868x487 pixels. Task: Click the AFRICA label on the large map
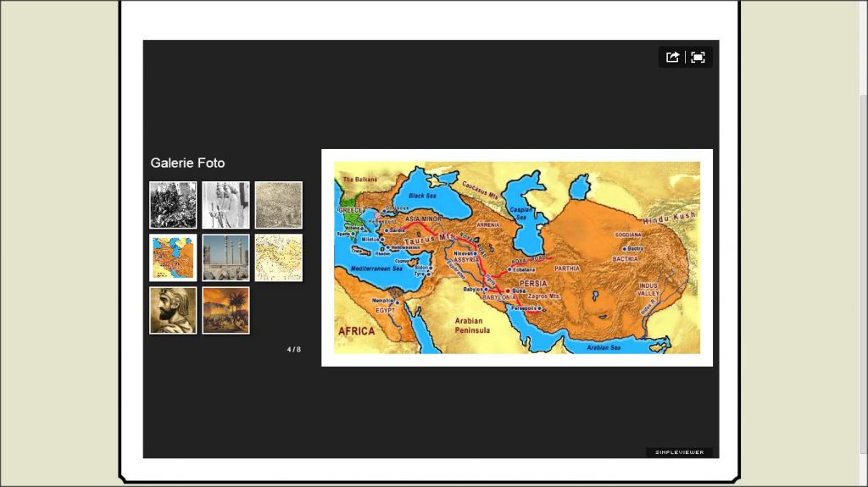pyautogui.click(x=357, y=330)
